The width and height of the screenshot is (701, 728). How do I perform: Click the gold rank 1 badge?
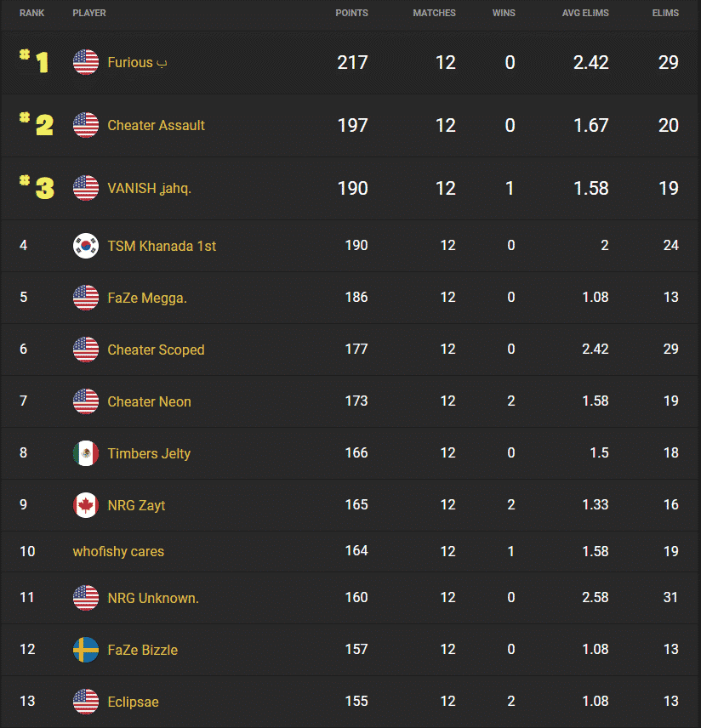[x=34, y=61]
